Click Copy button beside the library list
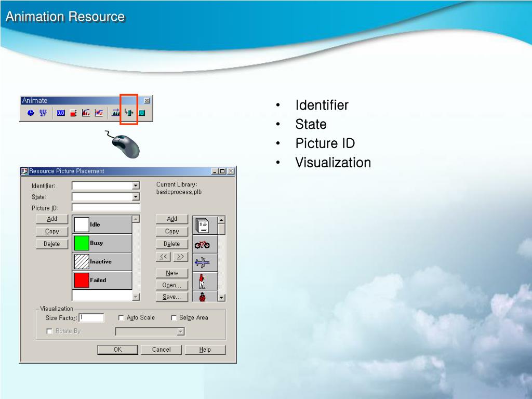Viewport: 532px width, 399px height. (171, 231)
